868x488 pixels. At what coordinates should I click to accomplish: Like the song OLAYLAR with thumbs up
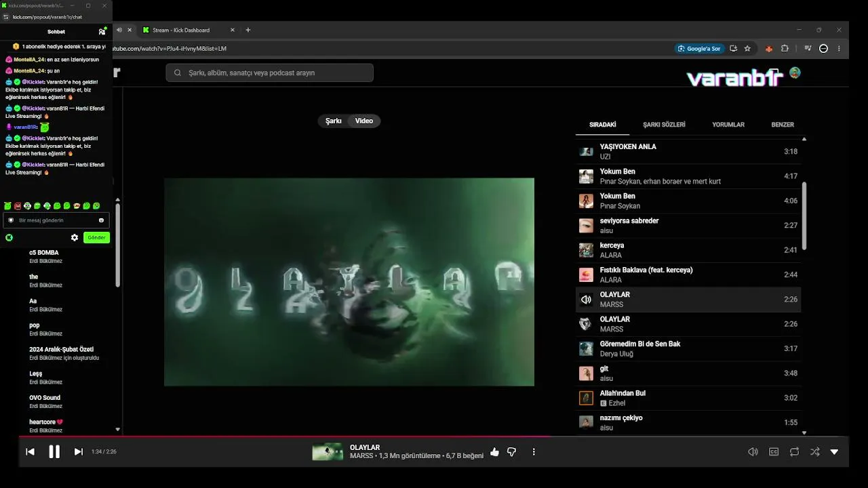coord(494,452)
